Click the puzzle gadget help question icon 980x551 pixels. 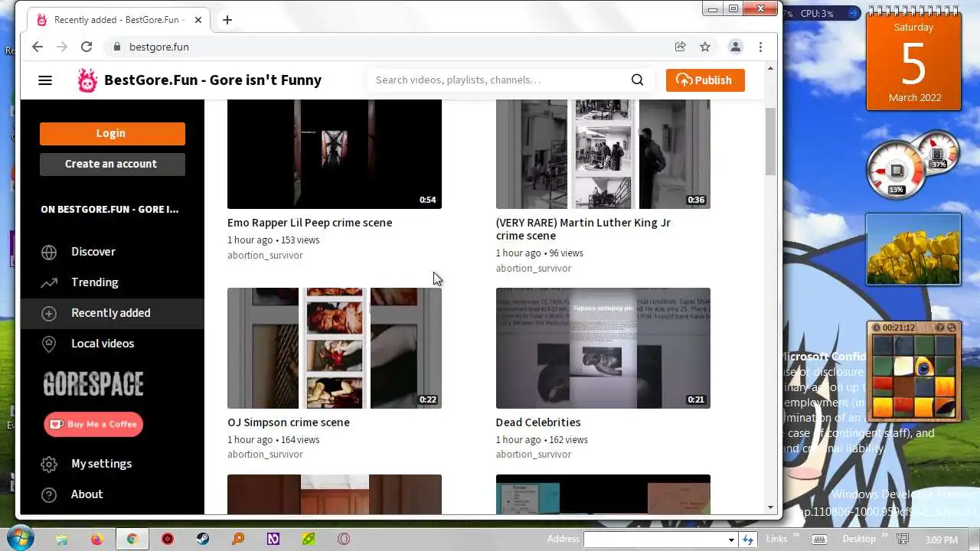click(940, 328)
